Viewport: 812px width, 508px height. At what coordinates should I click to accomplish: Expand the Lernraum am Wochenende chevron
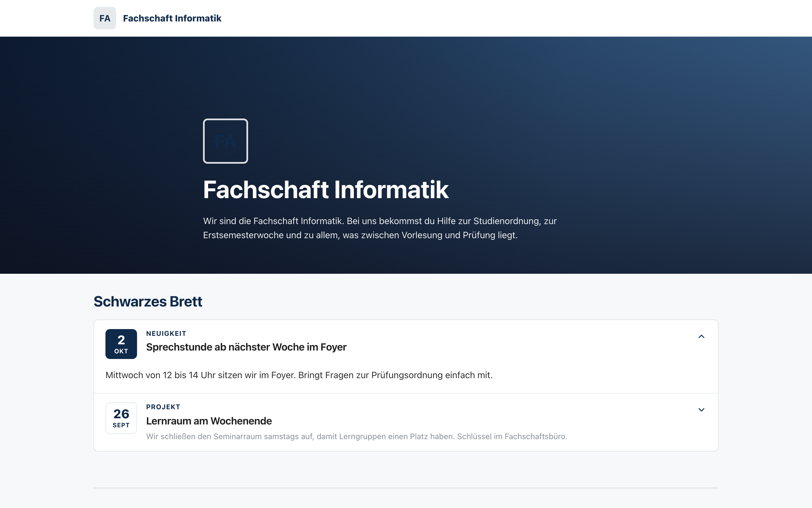pyautogui.click(x=701, y=410)
